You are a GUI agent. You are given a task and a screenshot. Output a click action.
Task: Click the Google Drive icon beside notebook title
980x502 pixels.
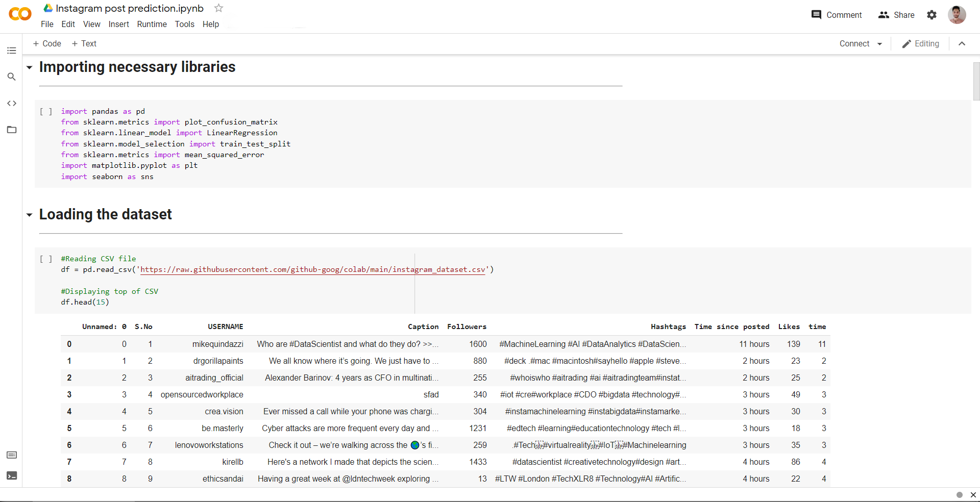[x=48, y=8]
